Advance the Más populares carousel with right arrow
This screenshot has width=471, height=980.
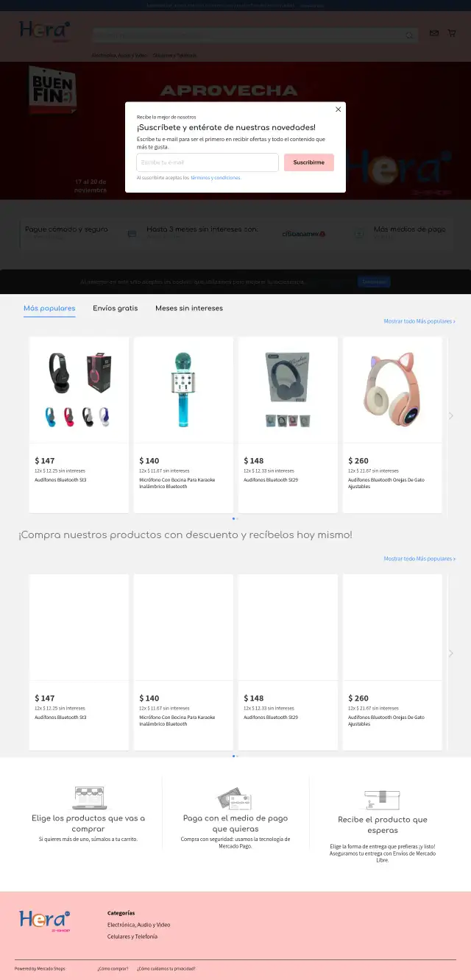click(x=451, y=415)
